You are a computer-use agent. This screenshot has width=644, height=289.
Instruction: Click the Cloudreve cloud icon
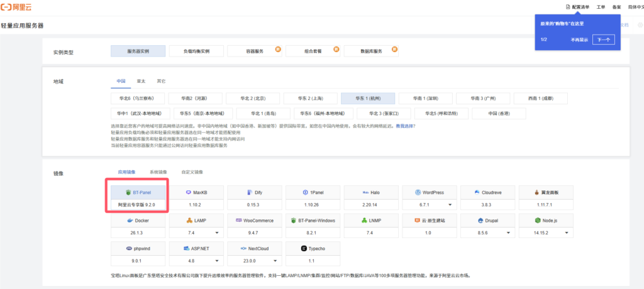(477, 192)
